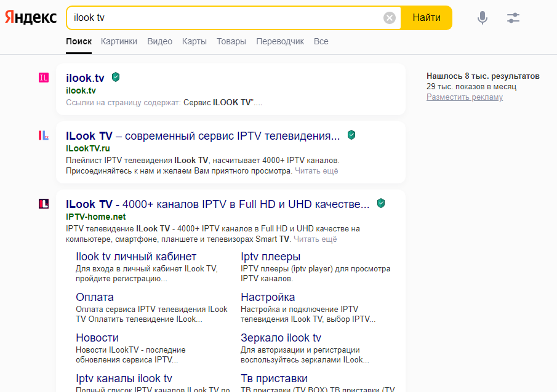Open the Разместить рекламу link
The width and height of the screenshot is (557, 392).
[x=465, y=97]
